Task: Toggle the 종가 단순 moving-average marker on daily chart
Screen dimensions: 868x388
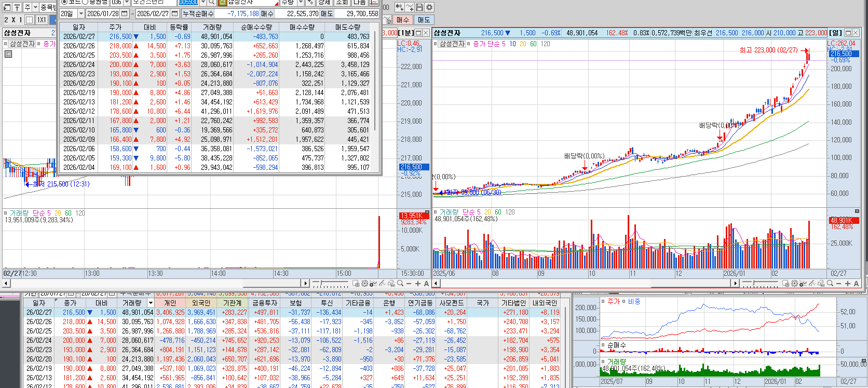Action: click(468, 44)
